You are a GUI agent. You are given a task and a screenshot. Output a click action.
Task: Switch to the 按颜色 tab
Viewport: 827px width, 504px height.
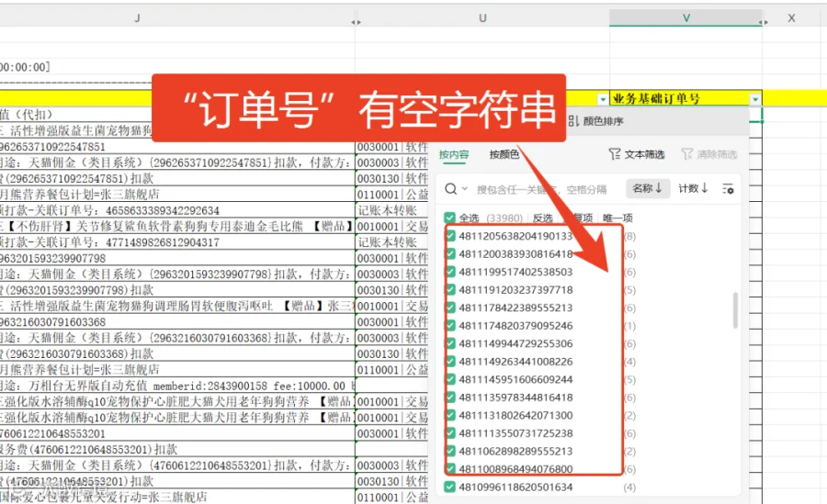pos(504,154)
